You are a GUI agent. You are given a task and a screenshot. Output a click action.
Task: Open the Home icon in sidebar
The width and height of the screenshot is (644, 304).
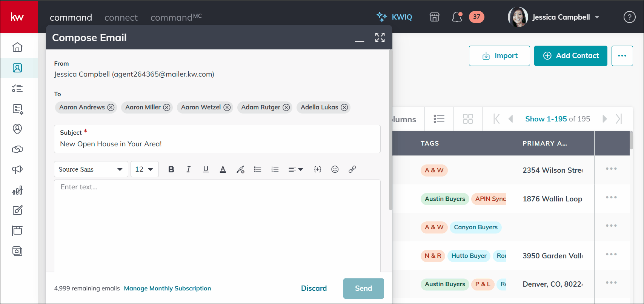17,47
